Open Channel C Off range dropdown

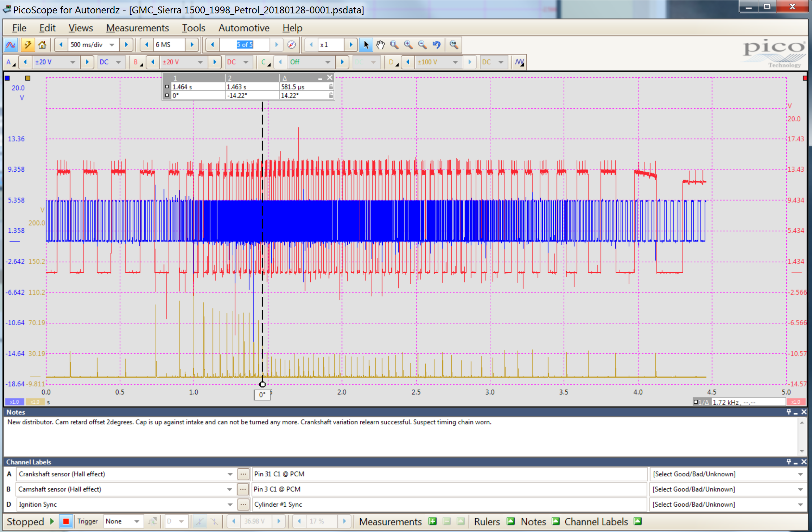(328, 62)
